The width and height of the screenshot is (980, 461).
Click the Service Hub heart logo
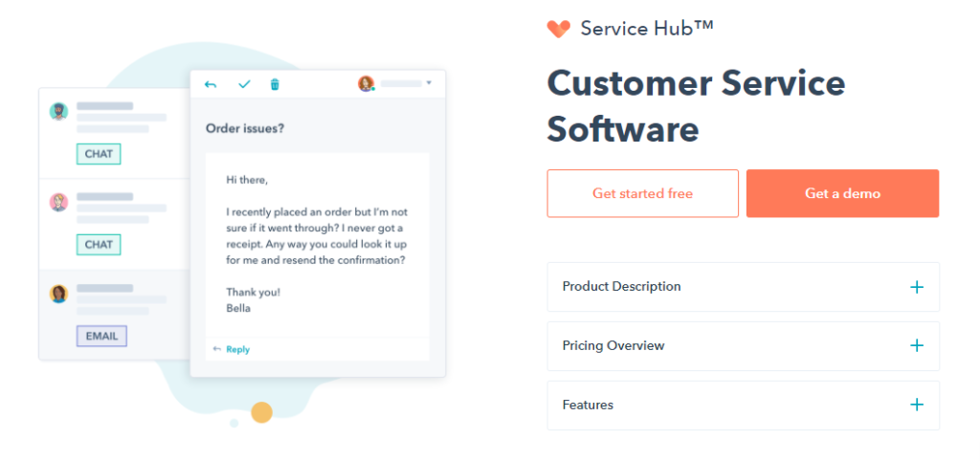pos(558,29)
